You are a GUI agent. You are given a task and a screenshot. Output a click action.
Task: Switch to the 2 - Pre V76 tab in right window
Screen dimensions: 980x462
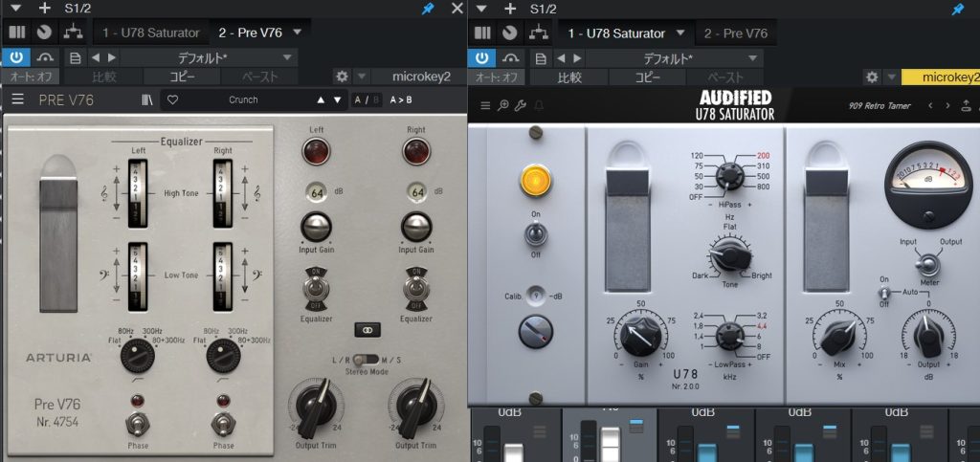(735, 33)
